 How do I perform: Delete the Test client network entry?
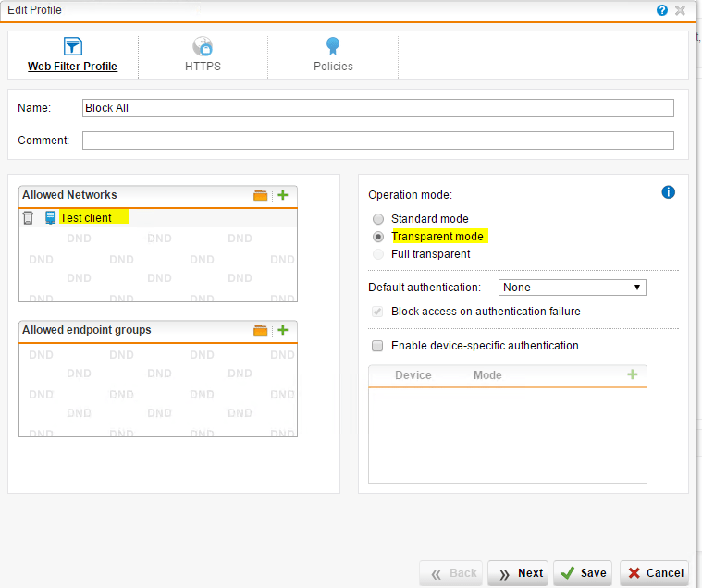(x=28, y=218)
